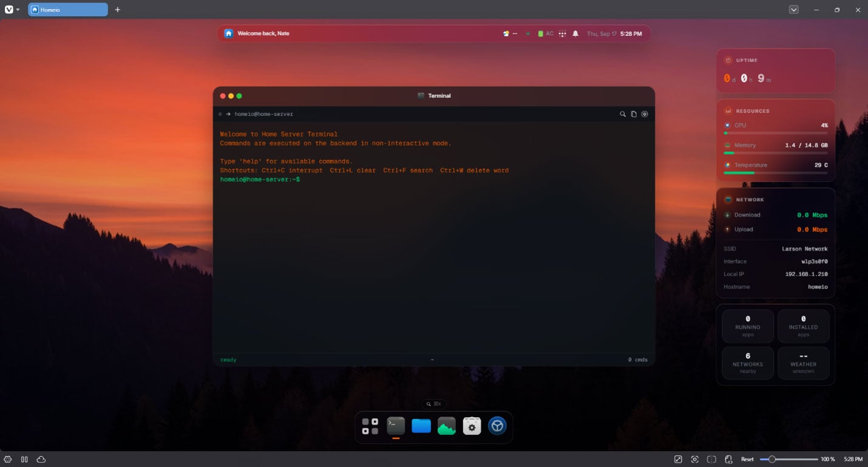Viewport: 868px width, 467px height.
Task: Click the Running apps tile
Action: pos(748,326)
